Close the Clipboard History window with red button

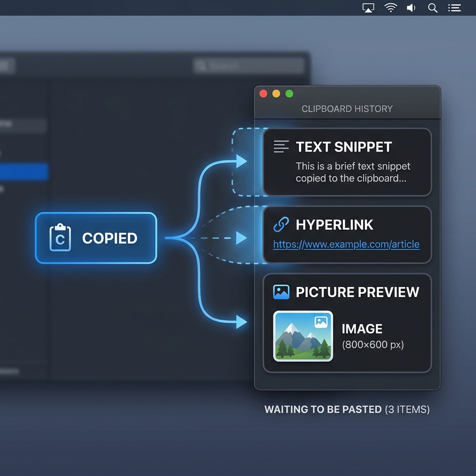(263, 93)
